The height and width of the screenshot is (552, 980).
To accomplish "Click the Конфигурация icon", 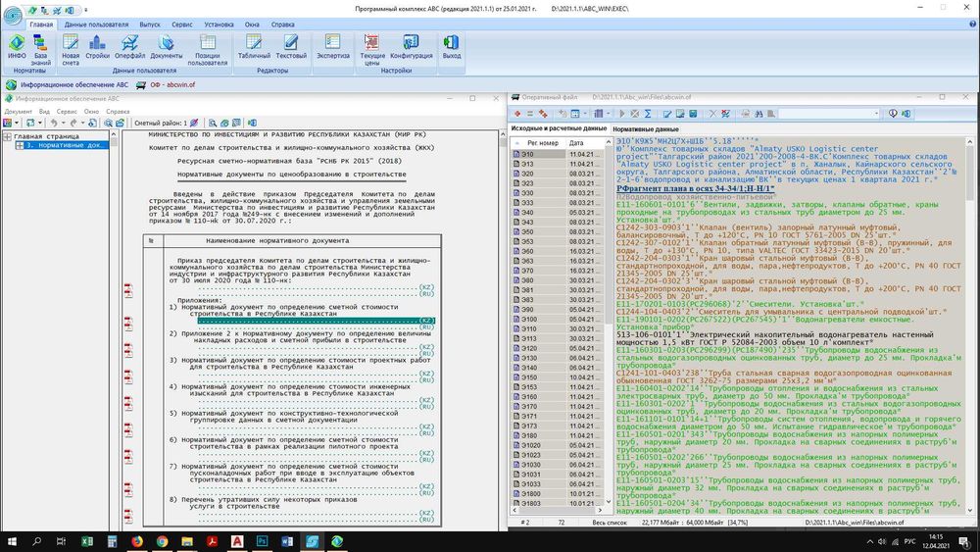I will pos(411,45).
